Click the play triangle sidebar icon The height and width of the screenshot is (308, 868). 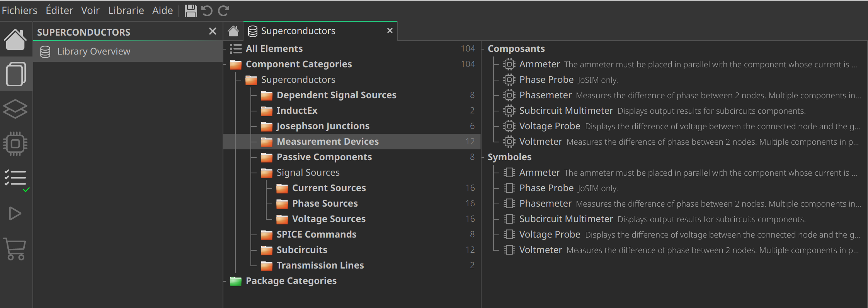15,213
